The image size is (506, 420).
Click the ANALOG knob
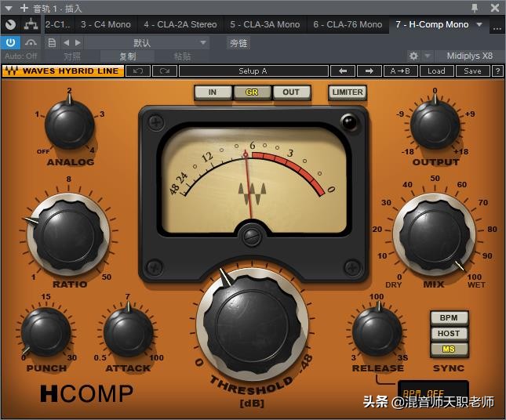tap(70, 125)
